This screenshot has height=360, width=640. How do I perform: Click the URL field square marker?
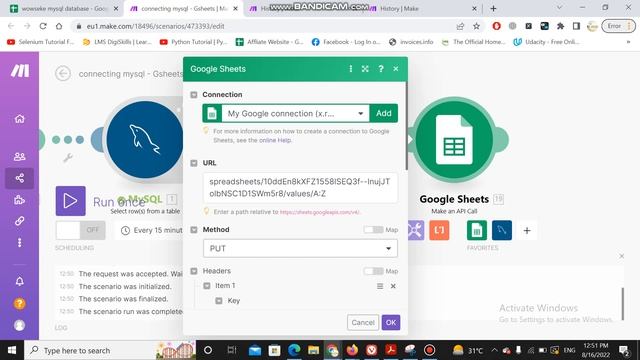click(194, 163)
